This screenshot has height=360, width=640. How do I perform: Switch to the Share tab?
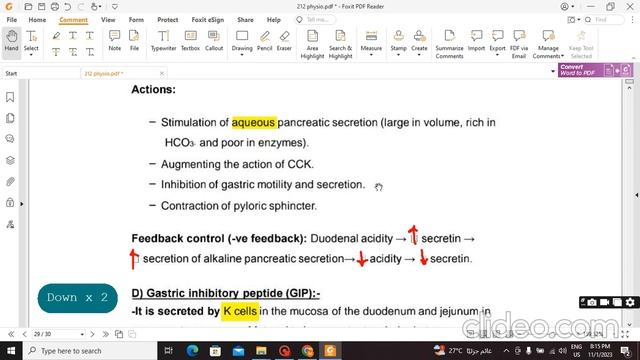click(245, 20)
